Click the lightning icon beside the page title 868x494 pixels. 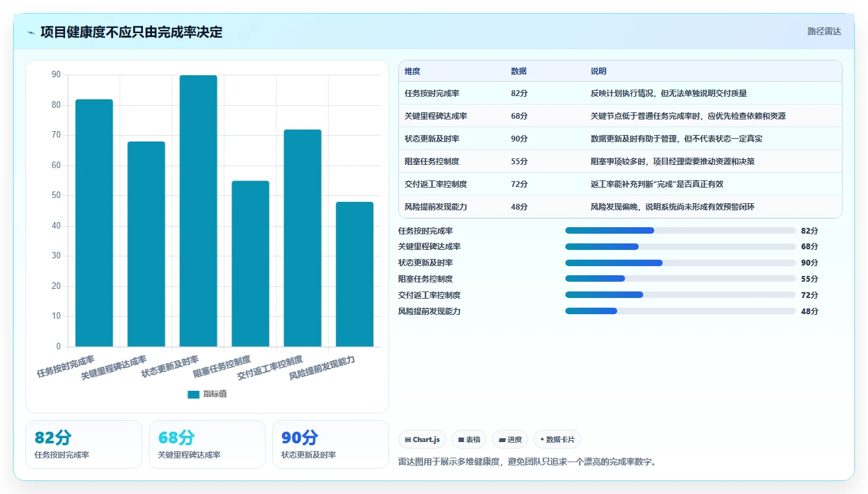pyautogui.click(x=31, y=32)
